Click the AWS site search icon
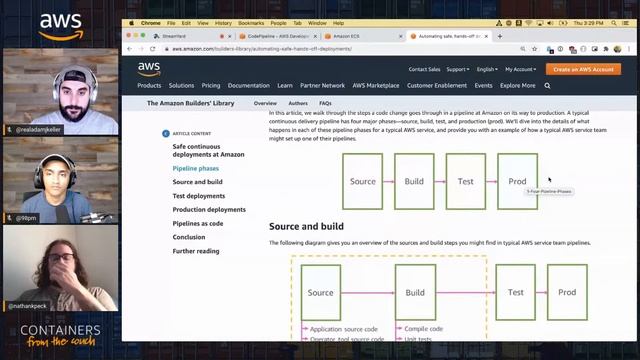This screenshot has width=640, height=360. pos(547,86)
